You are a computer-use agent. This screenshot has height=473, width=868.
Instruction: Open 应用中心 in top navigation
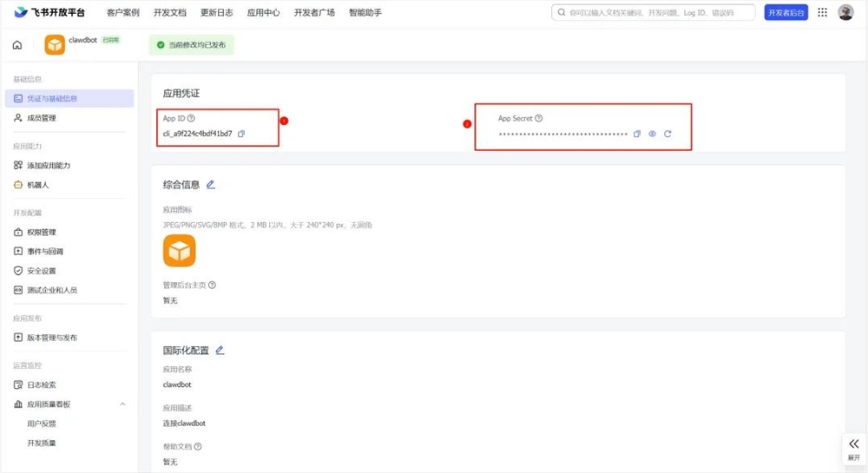264,12
